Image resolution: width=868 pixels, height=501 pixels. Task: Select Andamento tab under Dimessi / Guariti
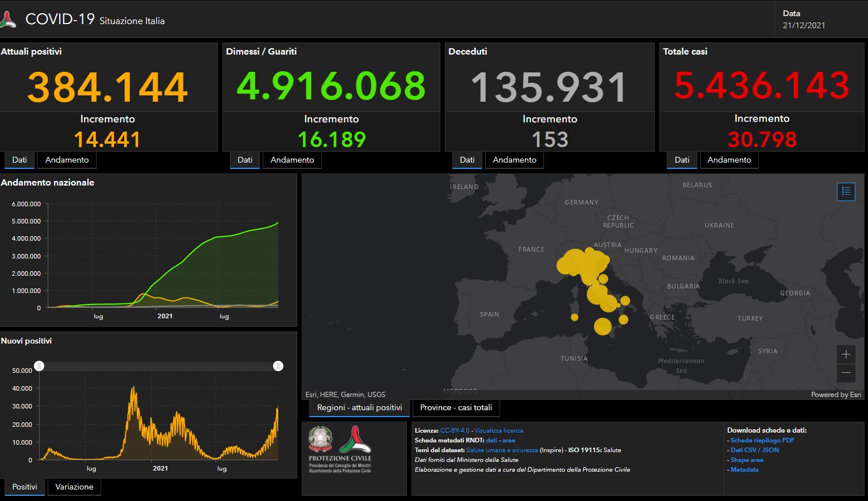[x=292, y=160]
